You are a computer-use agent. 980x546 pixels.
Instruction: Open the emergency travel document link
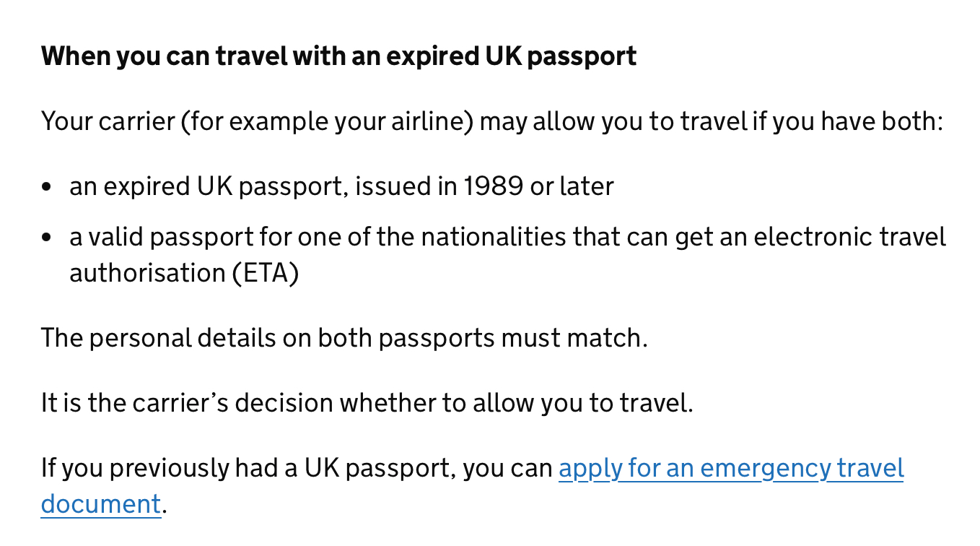pyautogui.click(x=730, y=469)
